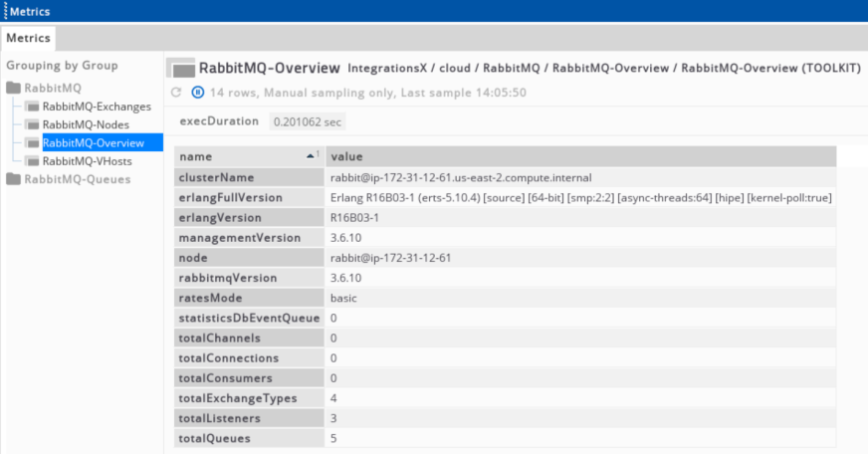Click the IntegrationsX breadcrumb path text
This screenshot has width=868, height=454.
pos(604,68)
